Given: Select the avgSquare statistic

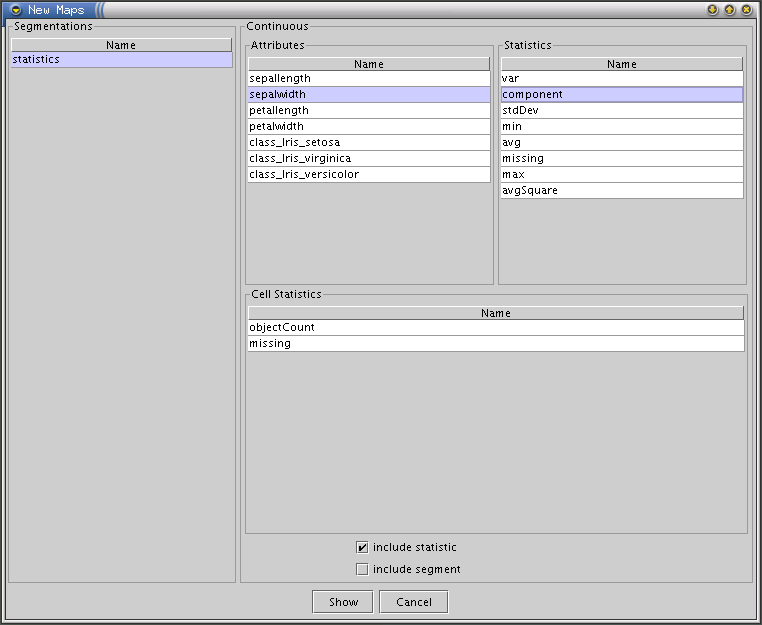Looking at the screenshot, I should coord(622,191).
